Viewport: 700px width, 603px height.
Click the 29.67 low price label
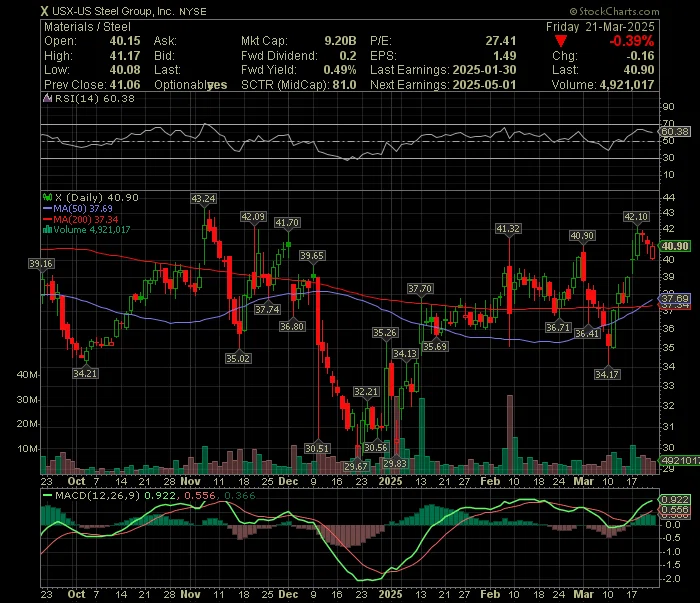tap(356, 466)
